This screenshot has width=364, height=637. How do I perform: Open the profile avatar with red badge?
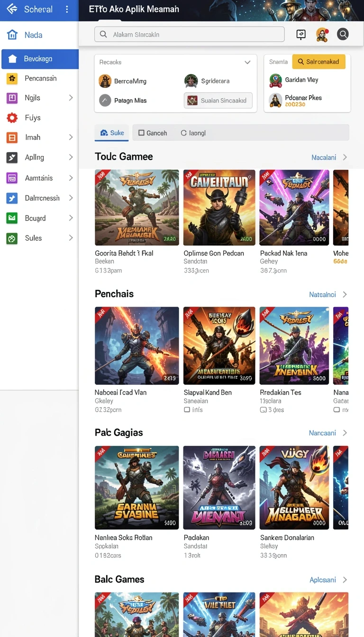click(322, 34)
